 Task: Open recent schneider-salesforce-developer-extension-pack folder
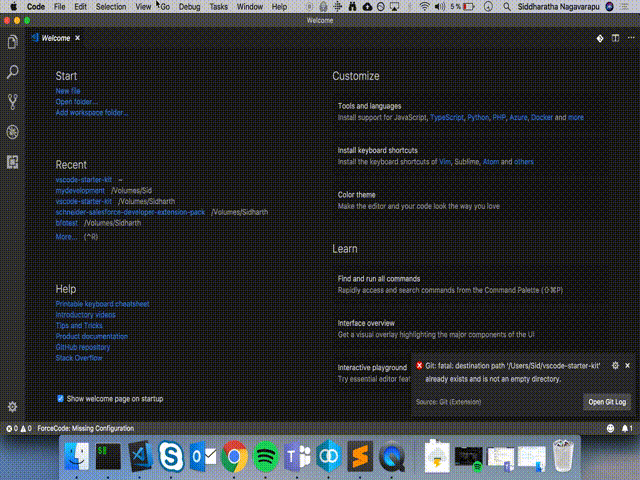pyautogui.click(x=130, y=212)
